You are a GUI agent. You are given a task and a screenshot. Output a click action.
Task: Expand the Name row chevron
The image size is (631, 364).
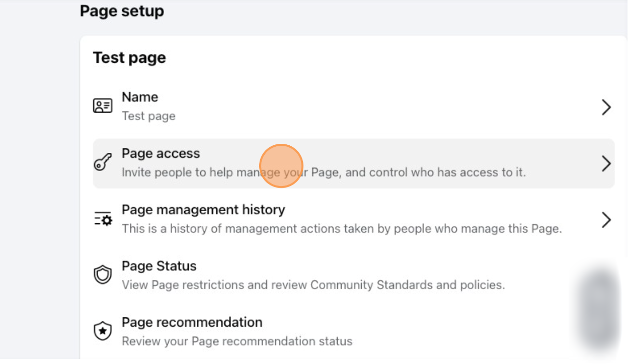(606, 107)
